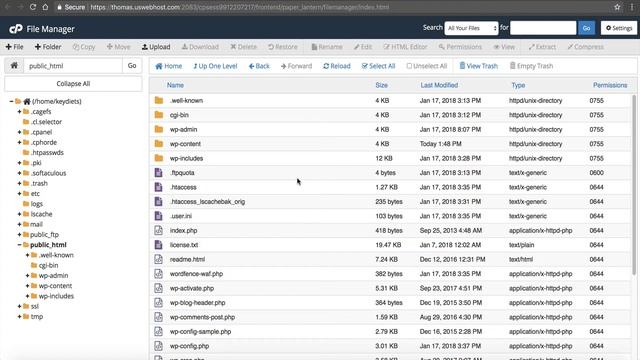Bookmark page with browser star icon
This screenshot has height=360, width=640.
click(617, 7)
